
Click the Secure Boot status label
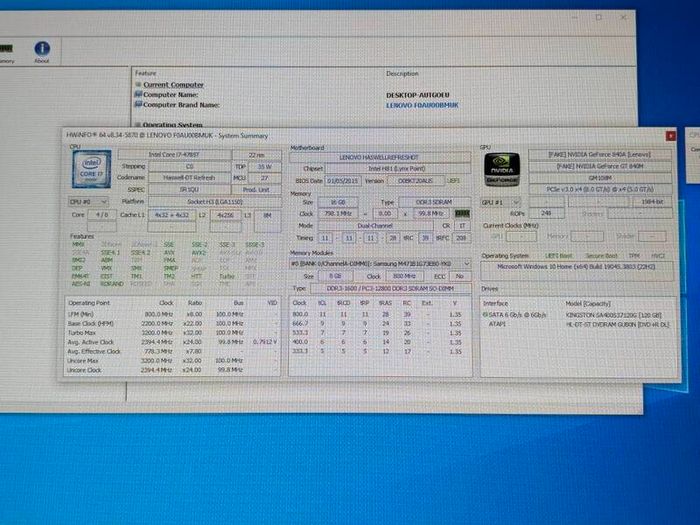click(602, 256)
